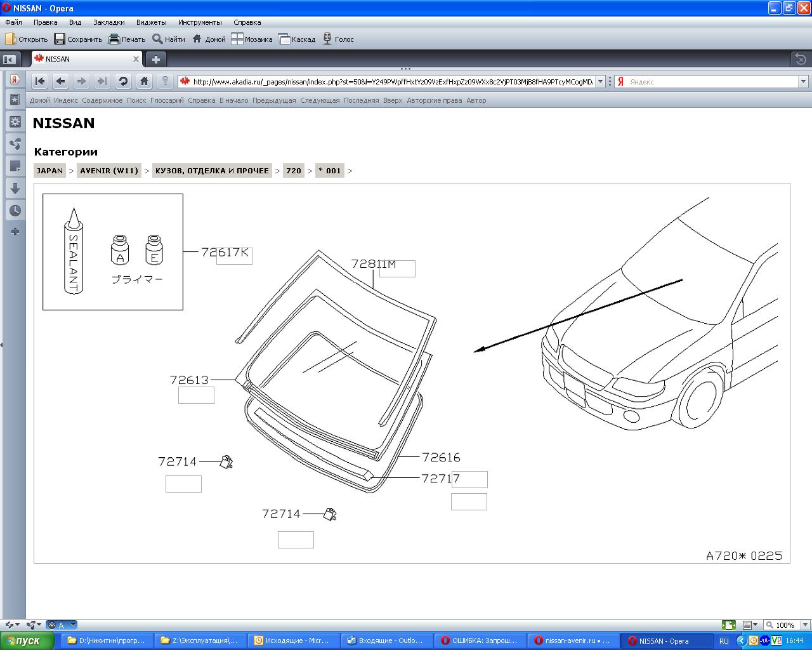
Task: Click the fit to width status icon
Action: coord(729,625)
